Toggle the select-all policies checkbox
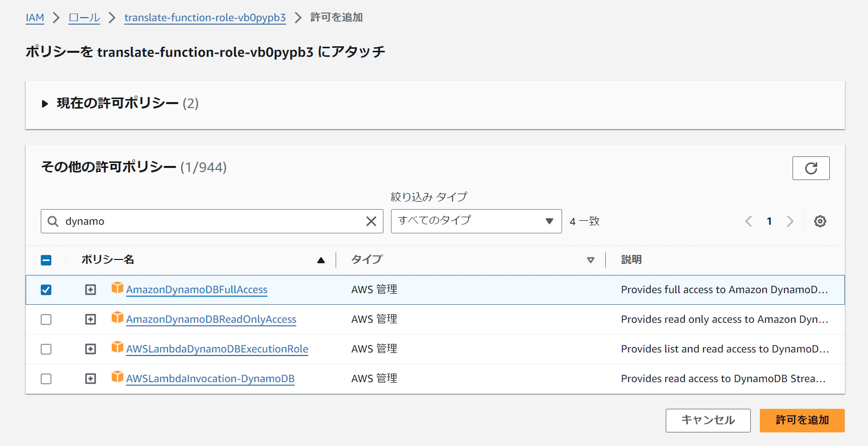This screenshot has height=446, width=868. (46, 260)
